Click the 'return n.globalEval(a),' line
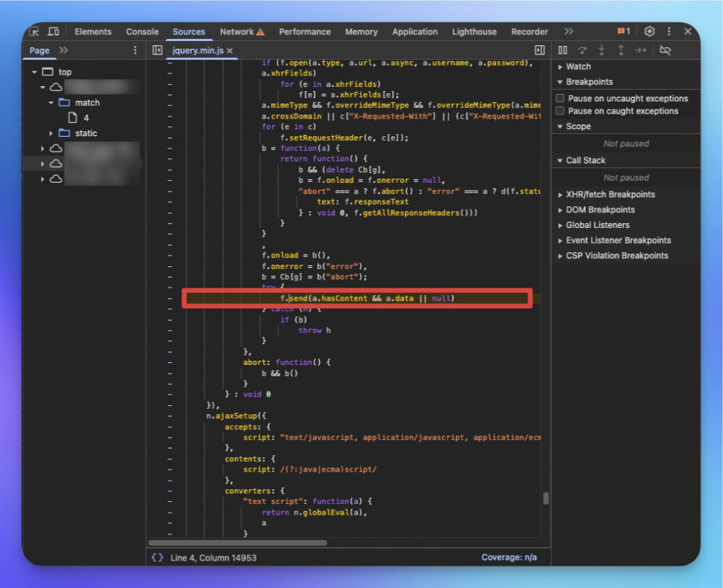The width and height of the screenshot is (723, 588). [314, 512]
